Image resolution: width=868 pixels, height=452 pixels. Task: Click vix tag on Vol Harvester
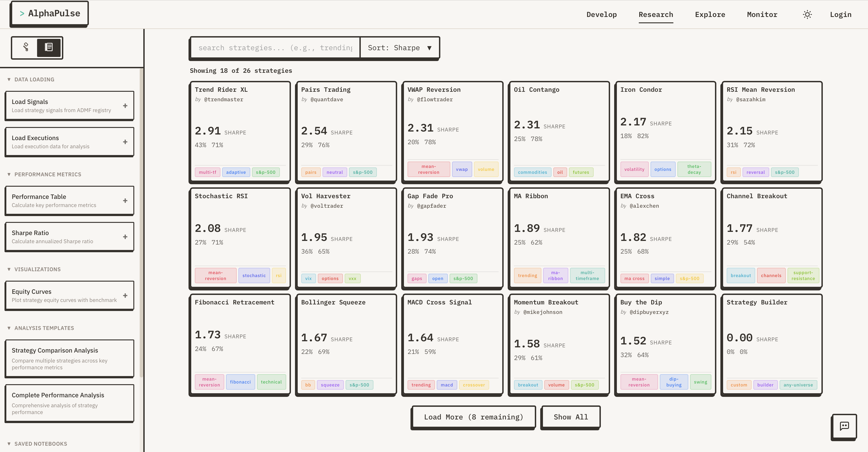[308, 278]
